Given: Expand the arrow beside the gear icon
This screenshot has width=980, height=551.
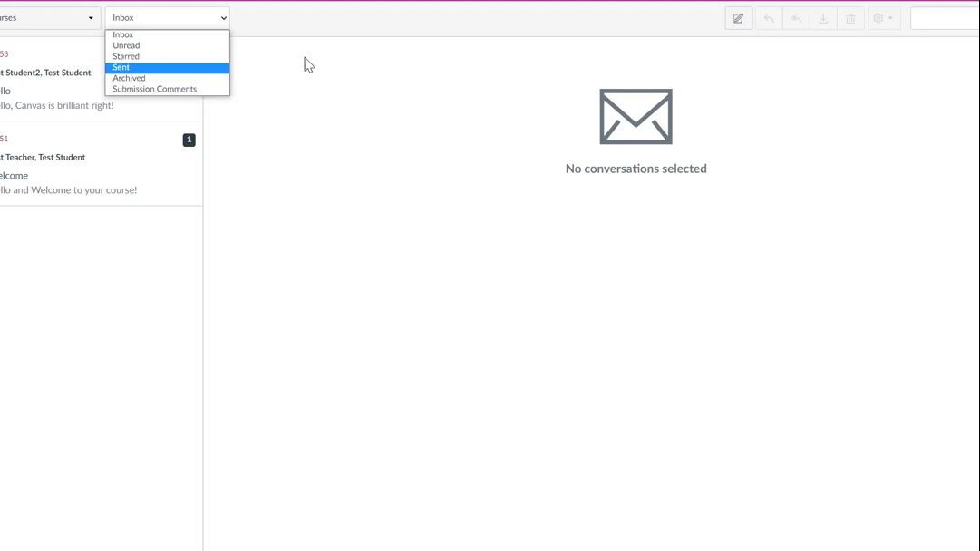Looking at the screenshot, I should [890, 18].
